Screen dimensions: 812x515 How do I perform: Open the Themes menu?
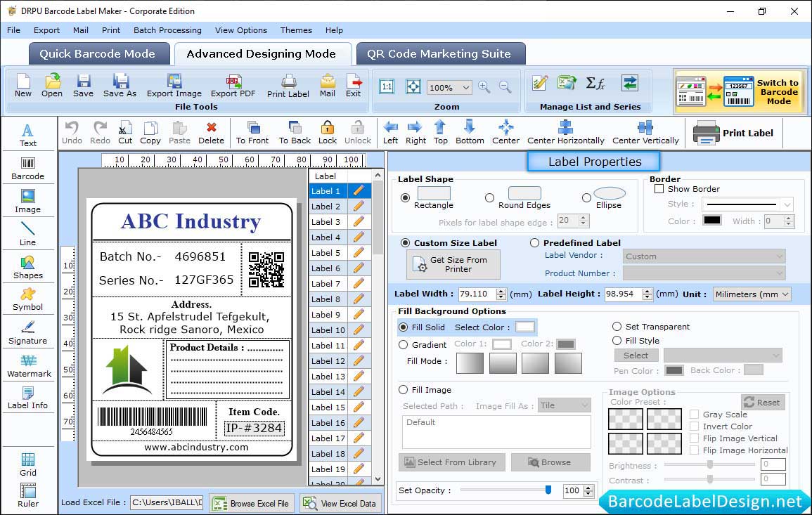tap(296, 30)
